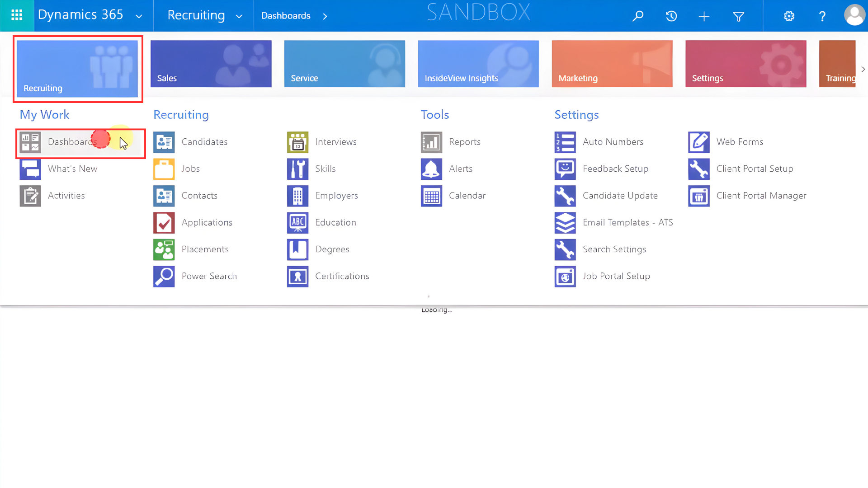Click the Feedback Setup icon
Viewport: 868px width, 488px height.
coord(565,169)
